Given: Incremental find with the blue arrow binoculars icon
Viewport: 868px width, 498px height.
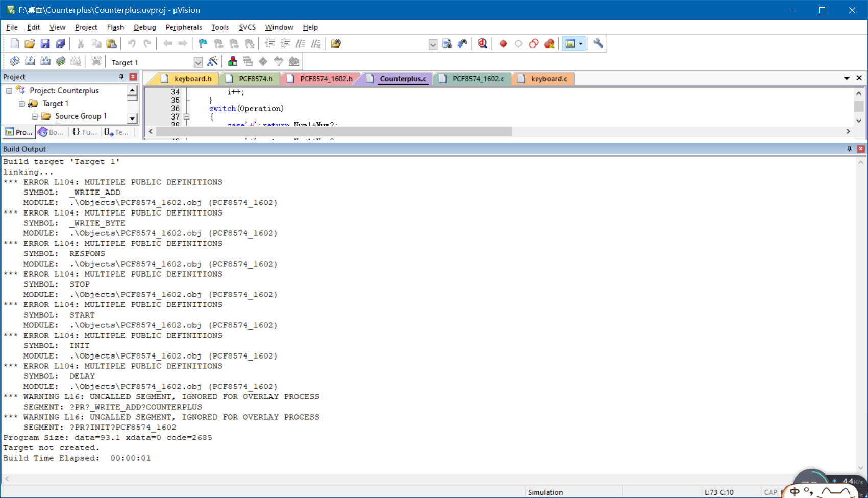Looking at the screenshot, I should (463, 44).
